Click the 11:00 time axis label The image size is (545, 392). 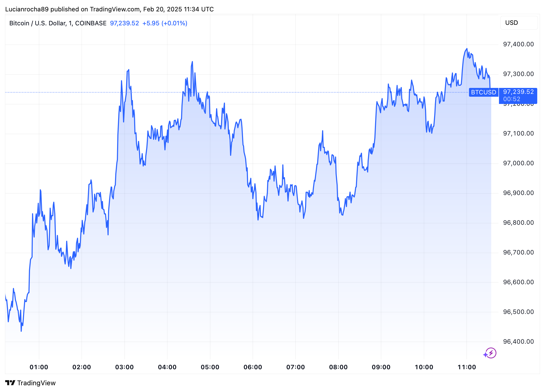point(467,367)
